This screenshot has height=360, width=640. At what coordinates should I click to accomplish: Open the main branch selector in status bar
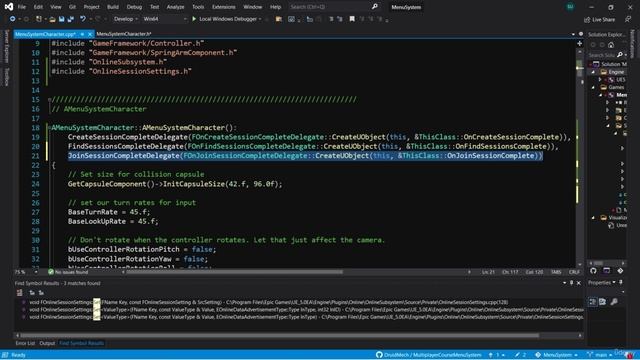600,355
